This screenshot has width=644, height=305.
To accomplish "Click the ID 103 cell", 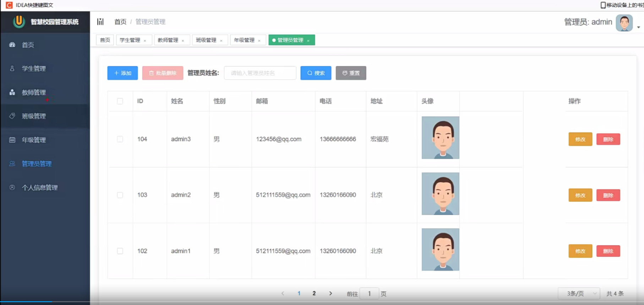I will pyautogui.click(x=142, y=195).
